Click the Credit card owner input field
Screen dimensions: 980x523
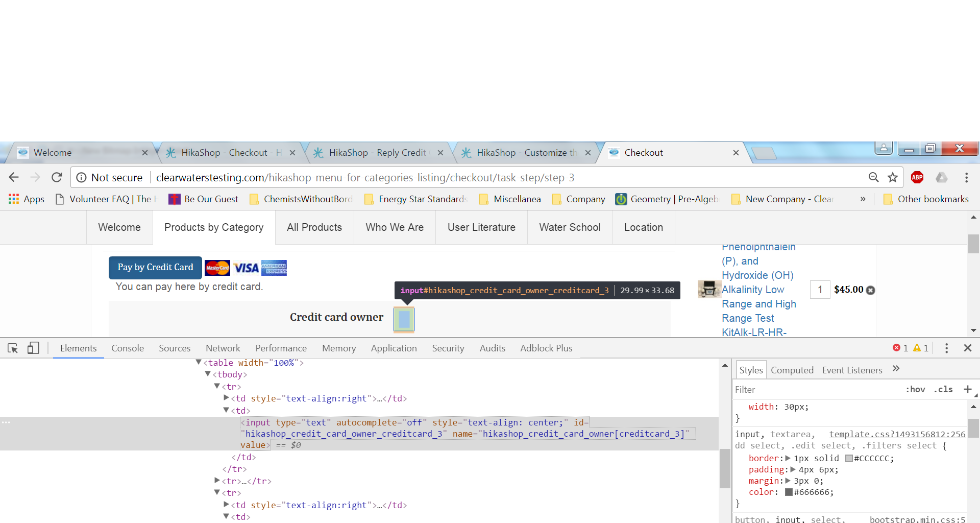click(404, 319)
